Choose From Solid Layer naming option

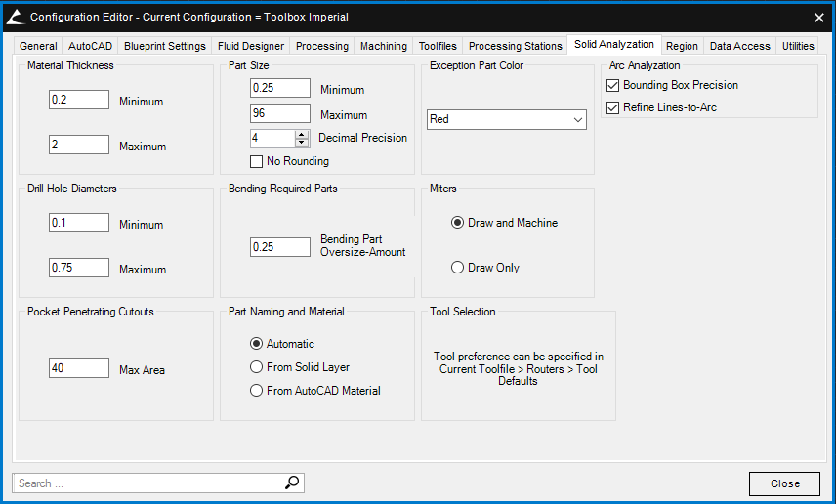tap(257, 367)
